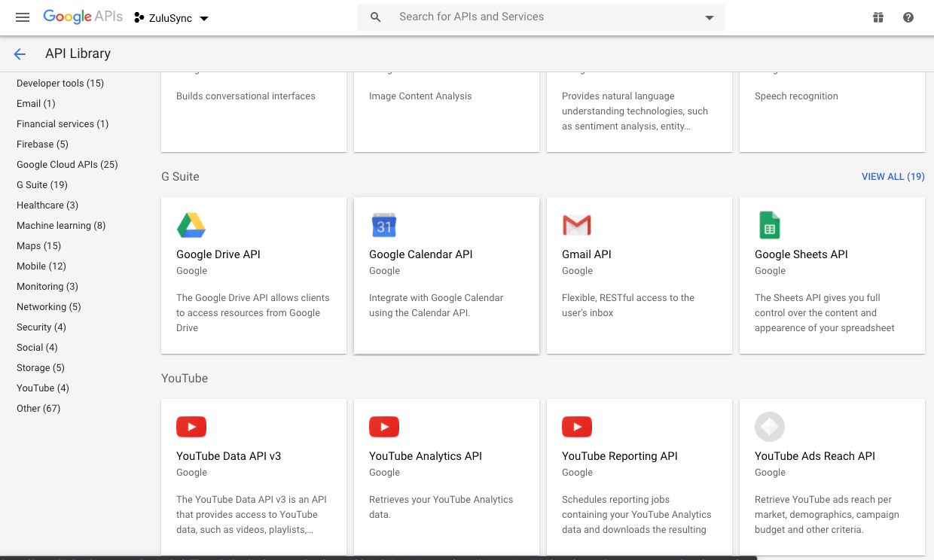Click Retrieves your YouTube Analytics data text
The width and height of the screenshot is (934, 560).
tap(441, 507)
